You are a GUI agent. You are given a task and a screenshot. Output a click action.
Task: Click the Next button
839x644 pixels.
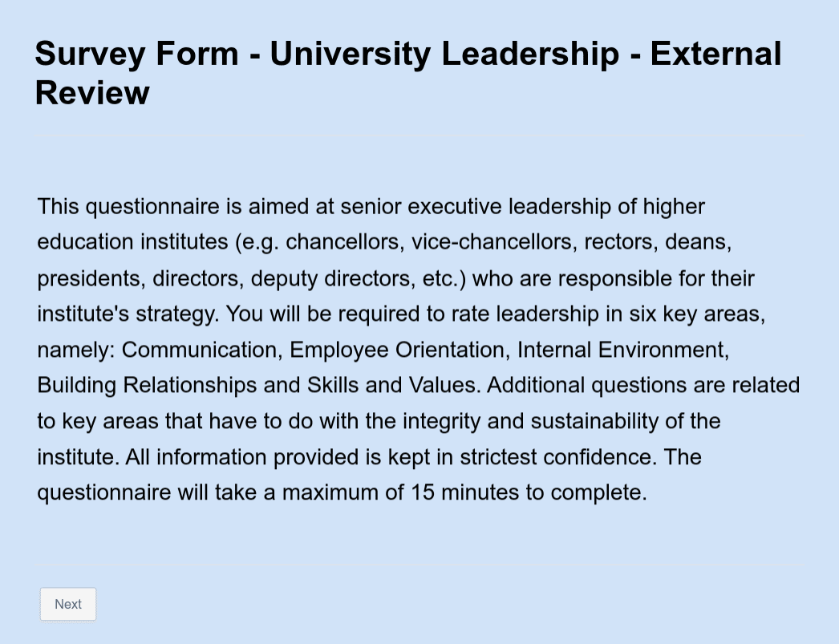(x=67, y=604)
